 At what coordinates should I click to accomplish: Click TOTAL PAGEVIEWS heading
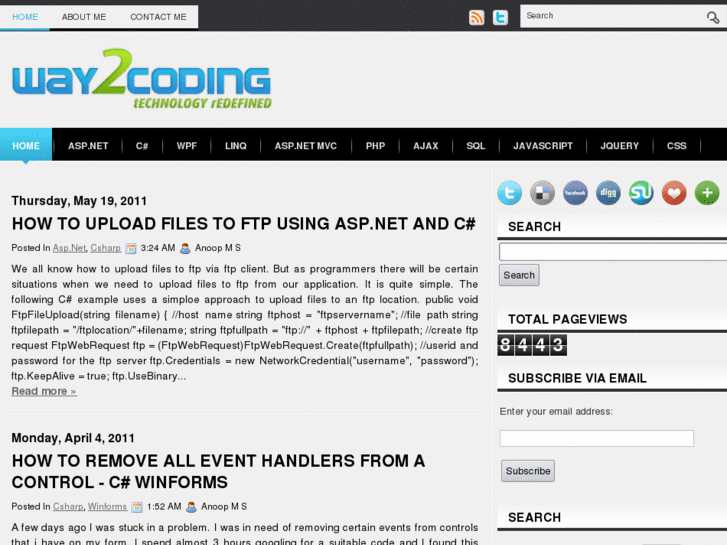click(568, 319)
